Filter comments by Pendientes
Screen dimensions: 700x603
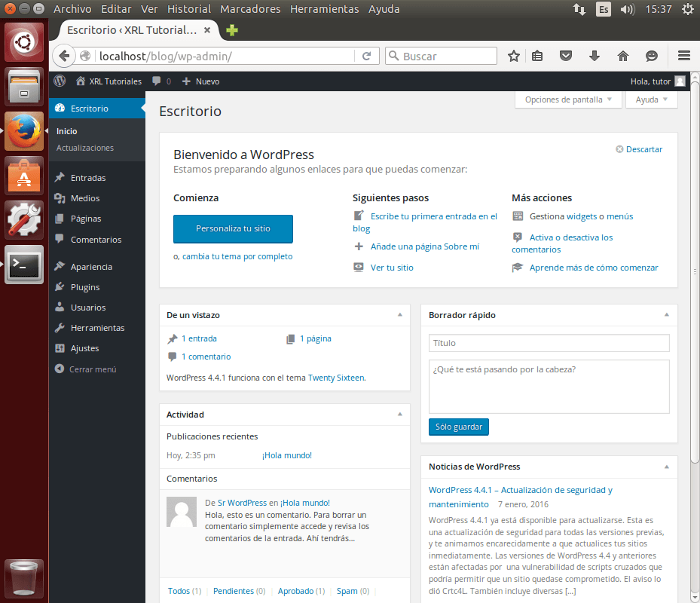point(233,591)
